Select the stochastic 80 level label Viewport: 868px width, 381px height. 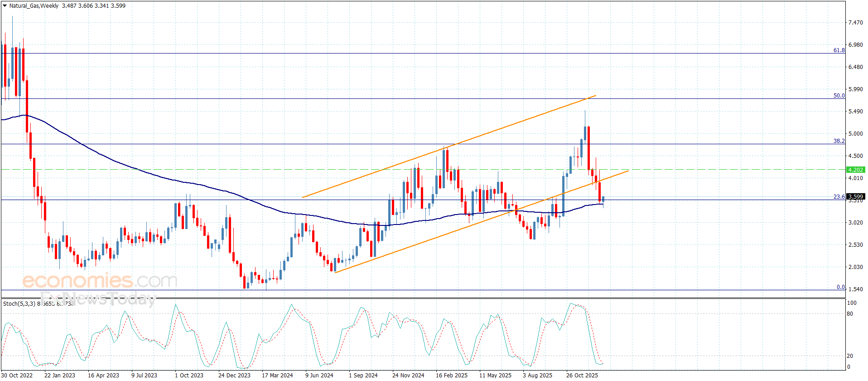tap(850, 314)
